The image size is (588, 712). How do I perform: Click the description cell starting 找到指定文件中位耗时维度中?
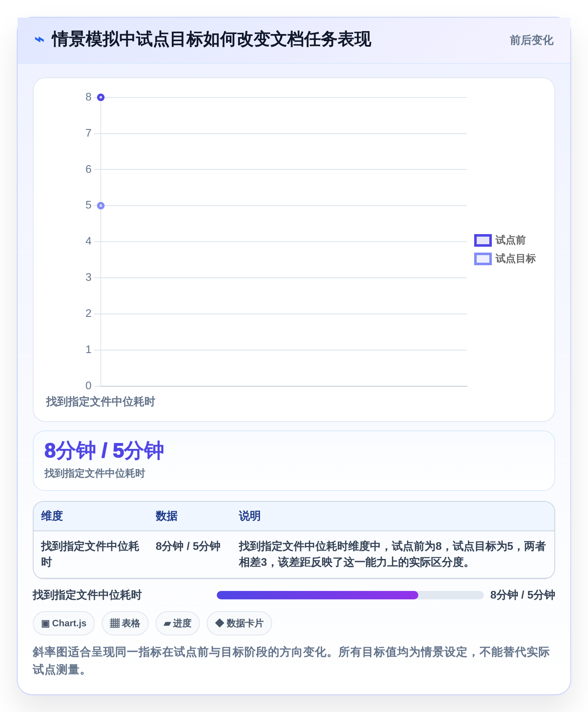tap(392, 554)
